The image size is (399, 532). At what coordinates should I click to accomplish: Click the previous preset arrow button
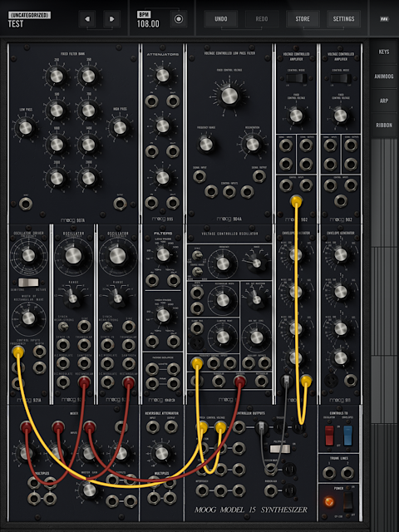point(86,18)
